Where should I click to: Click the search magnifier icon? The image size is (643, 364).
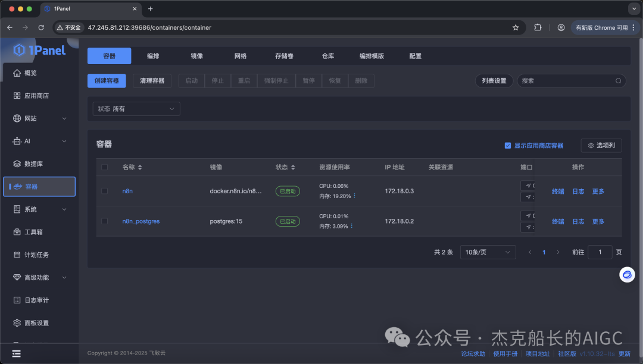point(619,81)
